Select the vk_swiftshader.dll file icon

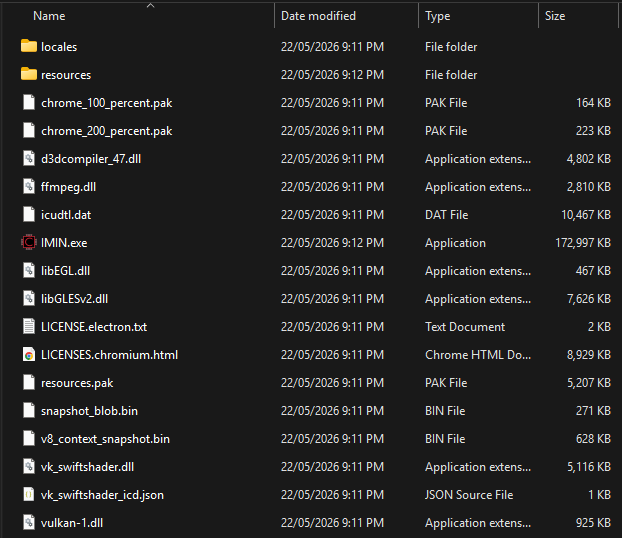click(x=29, y=467)
